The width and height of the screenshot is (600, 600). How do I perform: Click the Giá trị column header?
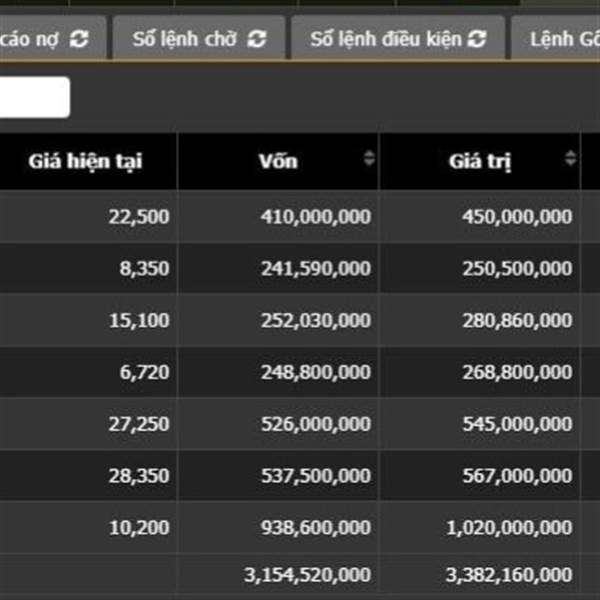click(480, 161)
